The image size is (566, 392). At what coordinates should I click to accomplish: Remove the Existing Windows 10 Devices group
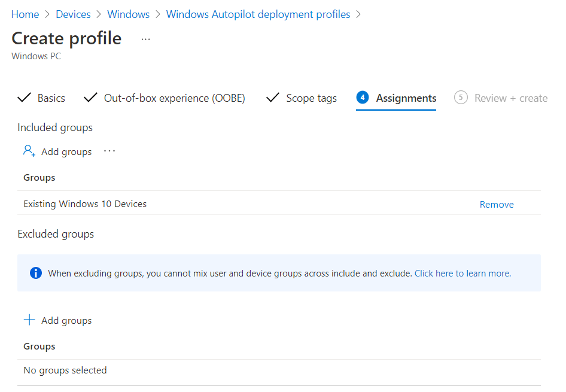pyautogui.click(x=497, y=204)
